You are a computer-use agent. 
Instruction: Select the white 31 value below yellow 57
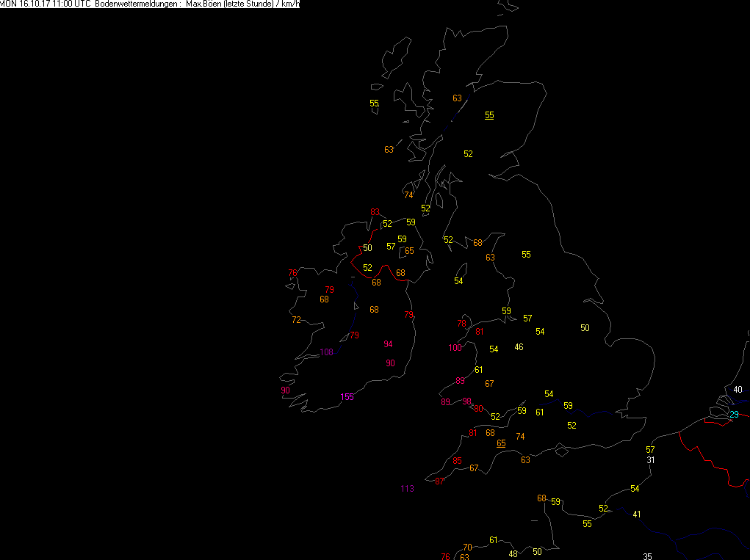tap(651, 459)
